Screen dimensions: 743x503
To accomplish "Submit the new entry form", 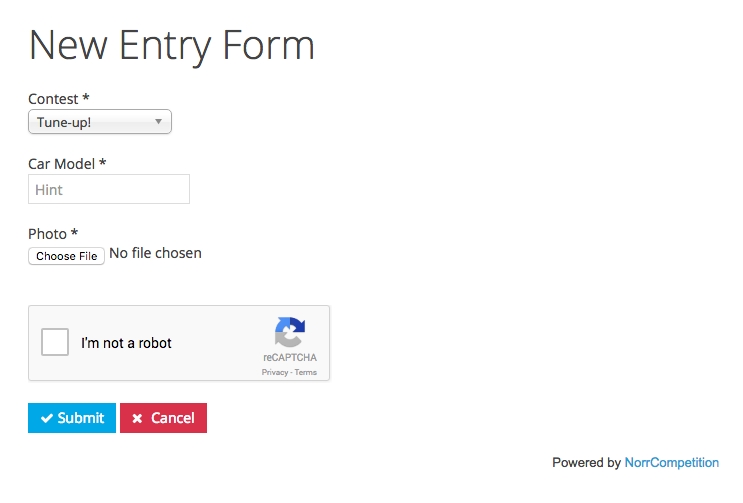I will click(72, 418).
